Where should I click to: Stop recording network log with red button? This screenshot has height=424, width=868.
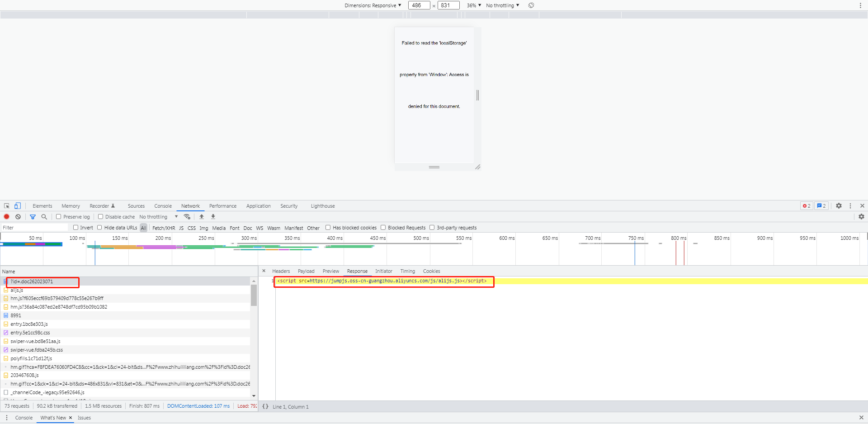tap(7, 217)
